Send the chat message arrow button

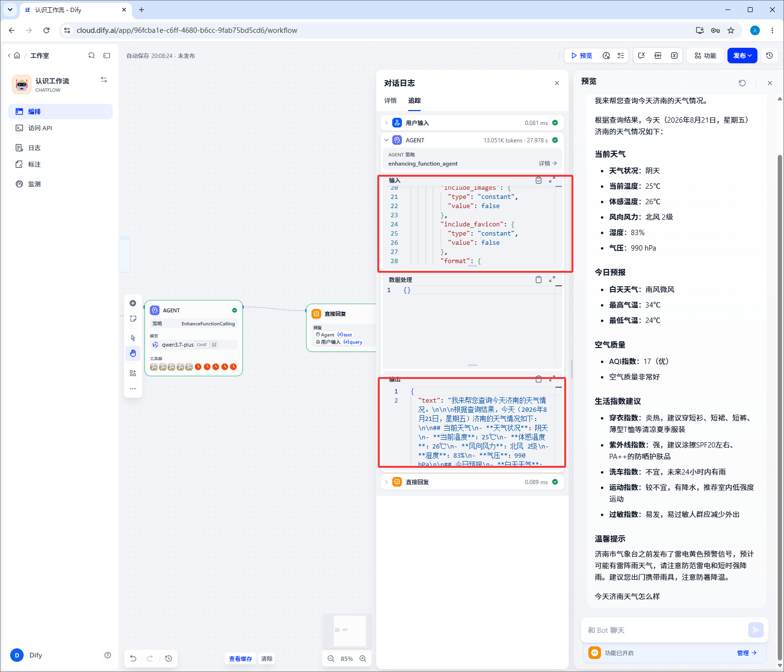tap(756, 630)
